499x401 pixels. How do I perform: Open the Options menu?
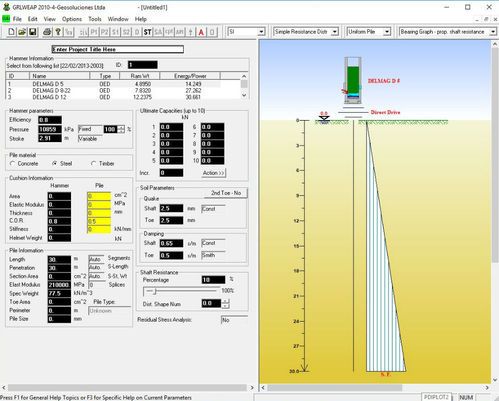(72, 19)
